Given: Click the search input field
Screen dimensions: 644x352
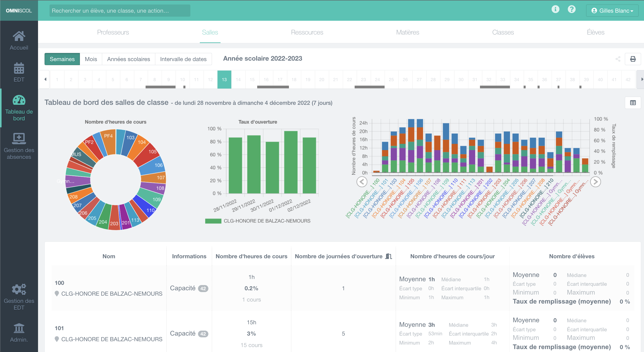Looking at the screenshot, I should click(120, 11).
